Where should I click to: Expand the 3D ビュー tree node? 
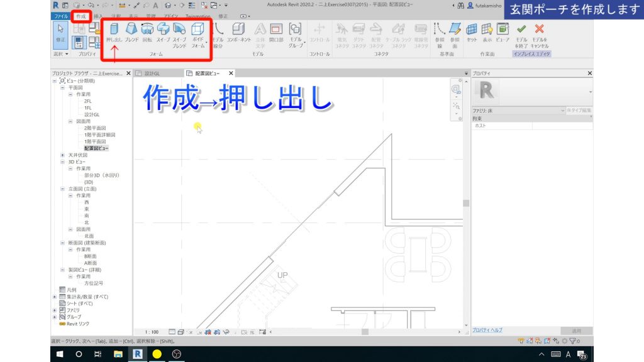pos(62,161)
